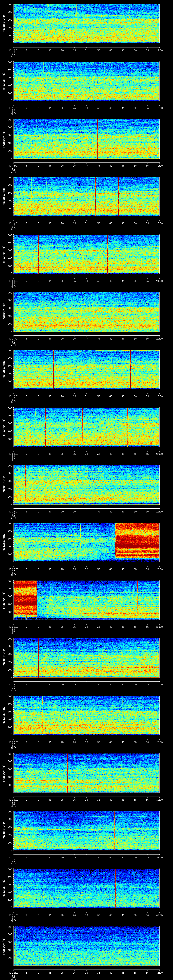Screen dimensions: 173x980
Task: Select the 10:27:00 time axis label
Action: [13, 684]
